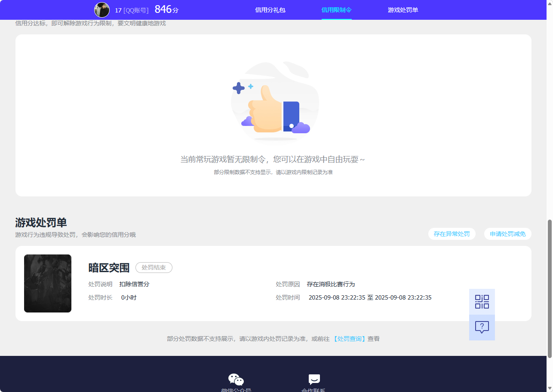The height and width of the screenshot is (392, 553).
Task: Click the 当前常玩游戏暂无限制令 message
Action: (273, 159)
